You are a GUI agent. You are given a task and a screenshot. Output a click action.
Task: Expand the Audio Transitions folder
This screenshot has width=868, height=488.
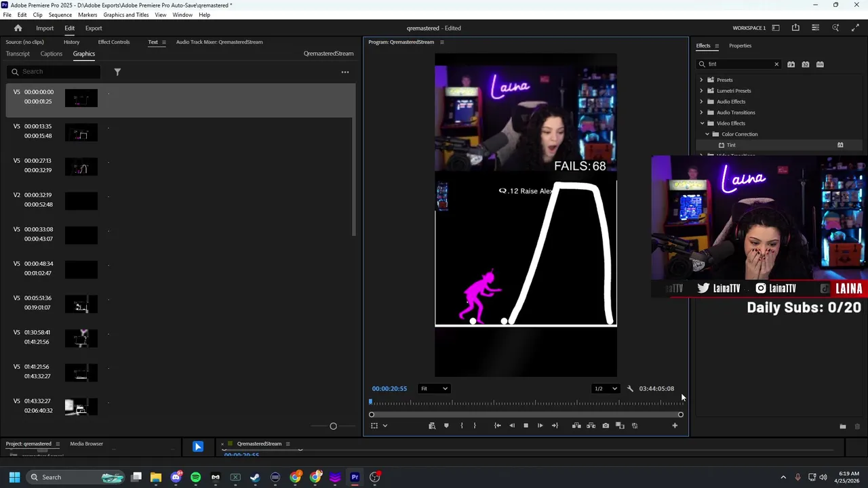click(x=702, y=113)
